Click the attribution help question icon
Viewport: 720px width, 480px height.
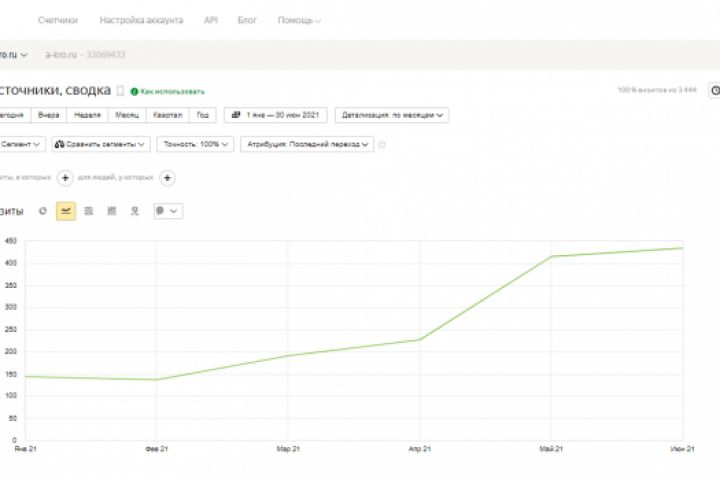[x=382, y=144]
